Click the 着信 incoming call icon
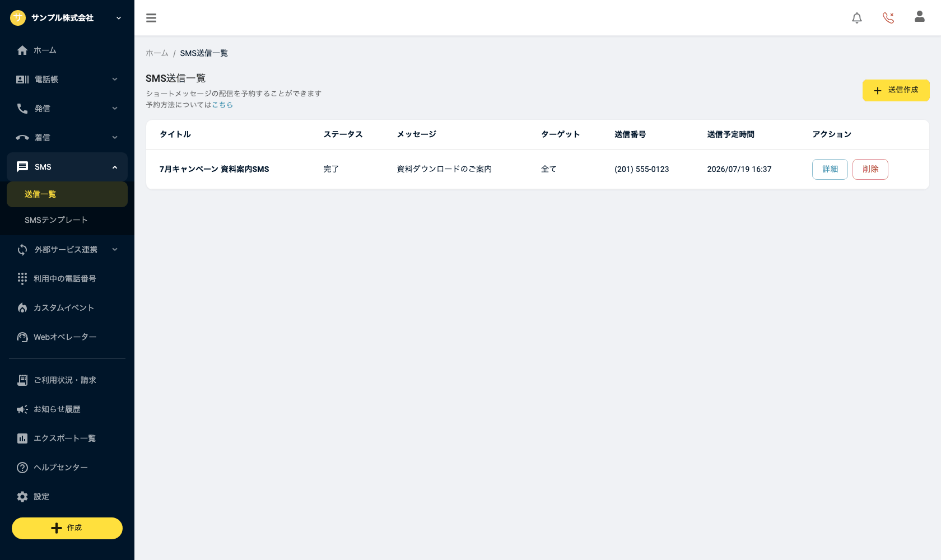Image resolution: width=941 pixels, height=560 pixels. [x=22, y=138]
